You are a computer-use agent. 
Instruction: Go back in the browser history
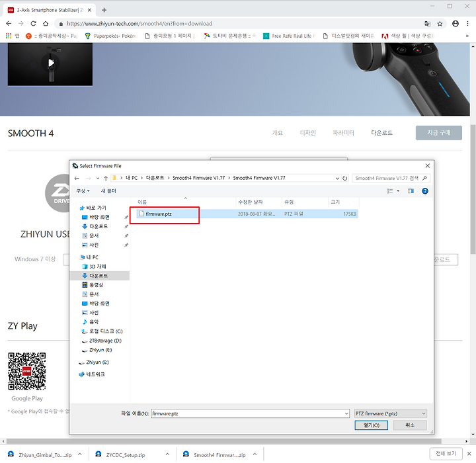click(x=9, y=24)
